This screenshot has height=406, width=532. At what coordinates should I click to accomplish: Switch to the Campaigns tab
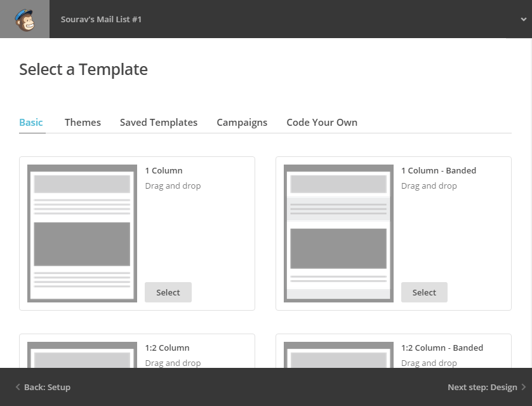pyautogui.click(x=242, y=122)
